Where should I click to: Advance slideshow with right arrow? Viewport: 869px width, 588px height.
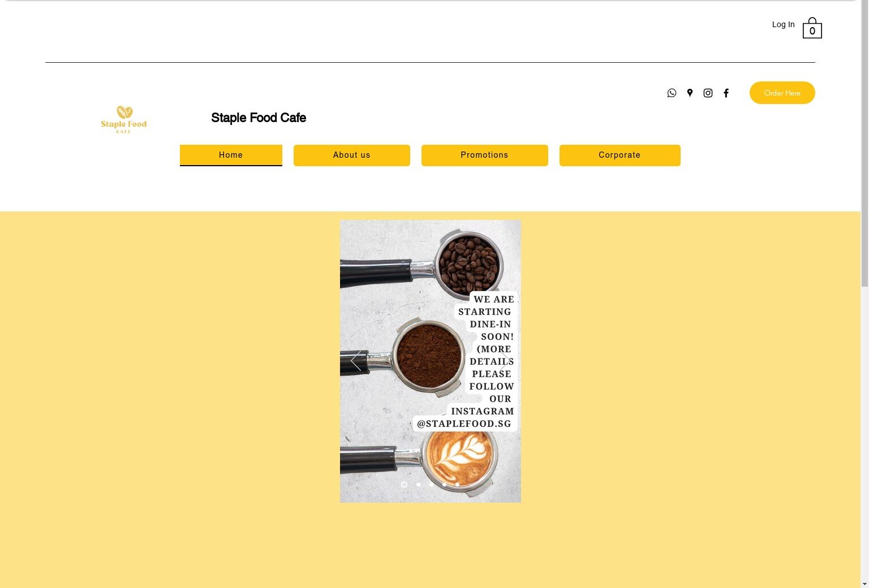tap(505, 361)
